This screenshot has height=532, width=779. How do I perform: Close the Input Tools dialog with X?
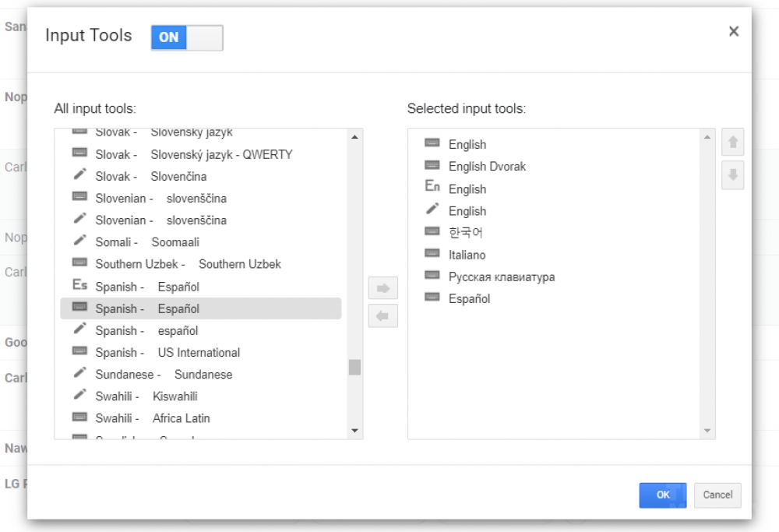tap(733, 32)
